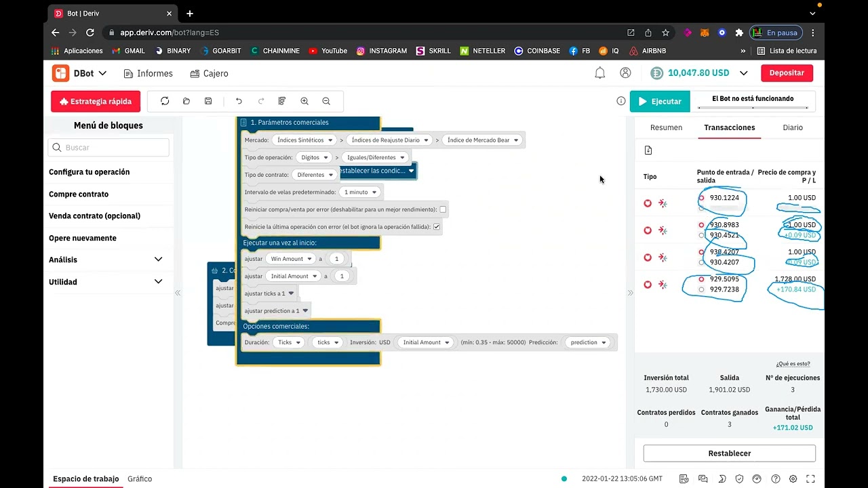
Task: Zoom out of the workspace
Action: point(326,101)
